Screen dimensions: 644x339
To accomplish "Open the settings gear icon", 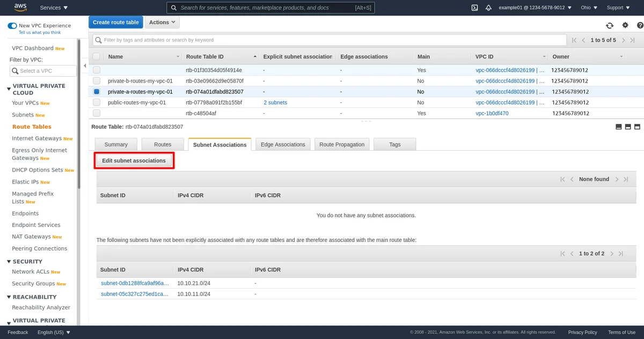I will pyautogui.click(x=625, y=25).
